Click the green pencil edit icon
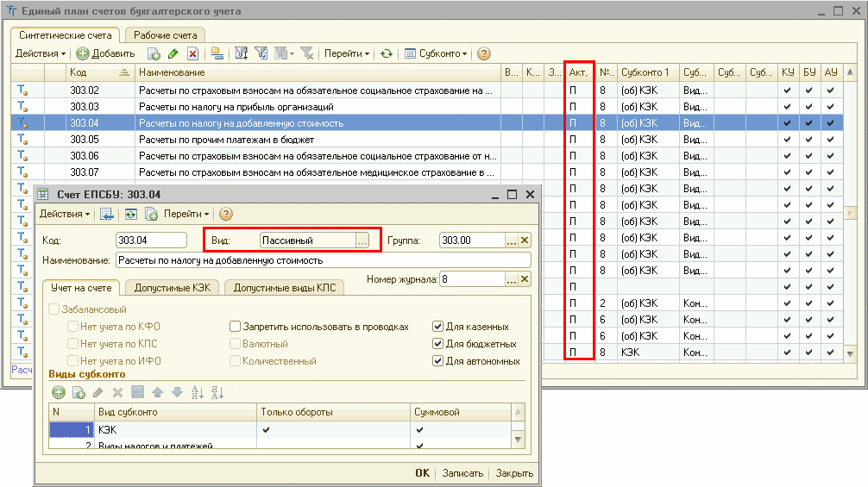868x487 pixels. (173, 53)
